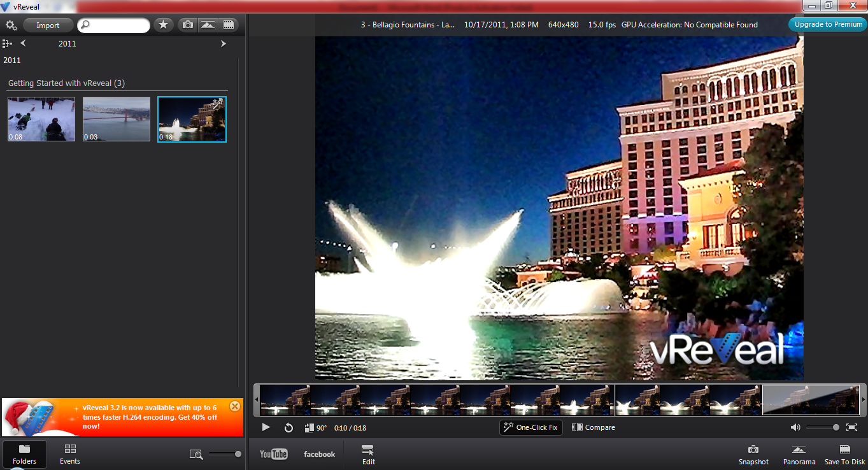Click the vReveal 3.2 promotion banner
This screenshot has width=868, height=470.
point(122,417)
